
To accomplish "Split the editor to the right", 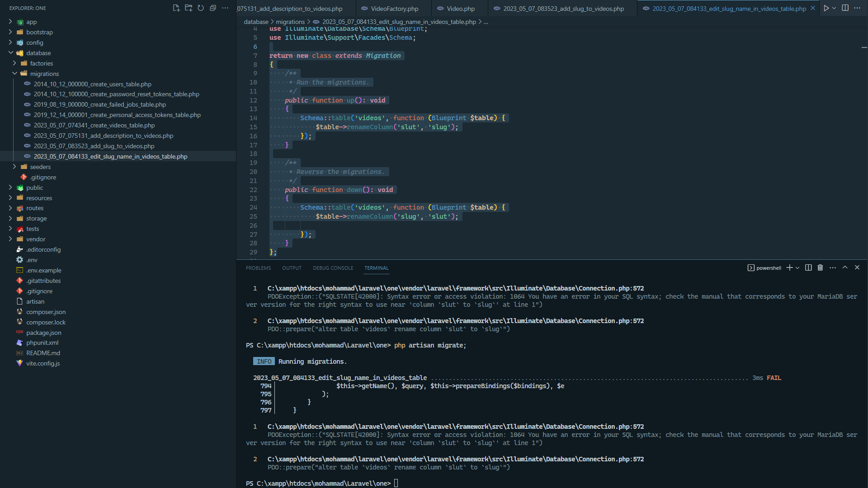I will (x=845, y=8).
